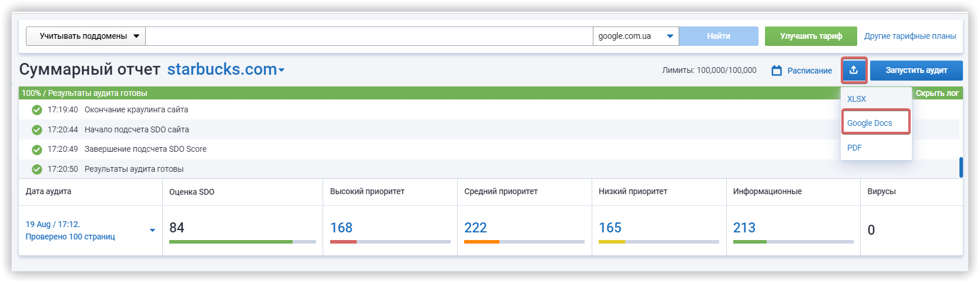Click the Оценка SDO column header

coord(192,192)
